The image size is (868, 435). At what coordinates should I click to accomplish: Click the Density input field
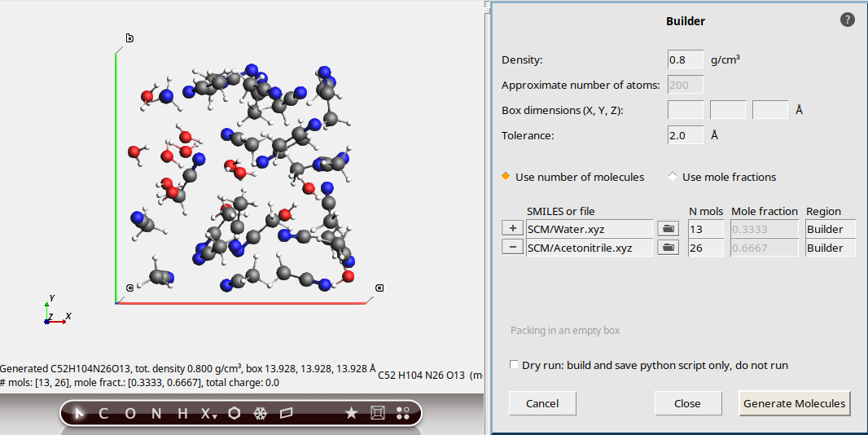tap(685, 60)
